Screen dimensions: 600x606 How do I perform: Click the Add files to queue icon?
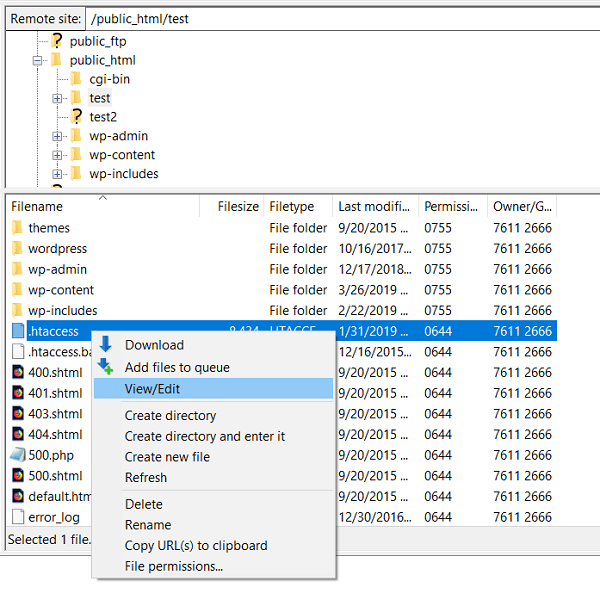[x=105, y=366]
